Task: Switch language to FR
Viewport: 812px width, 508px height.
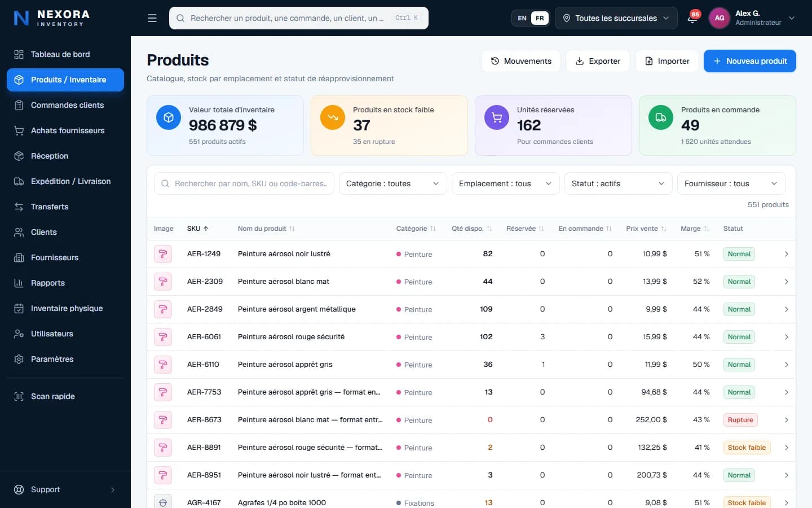Action: (540, 18)
